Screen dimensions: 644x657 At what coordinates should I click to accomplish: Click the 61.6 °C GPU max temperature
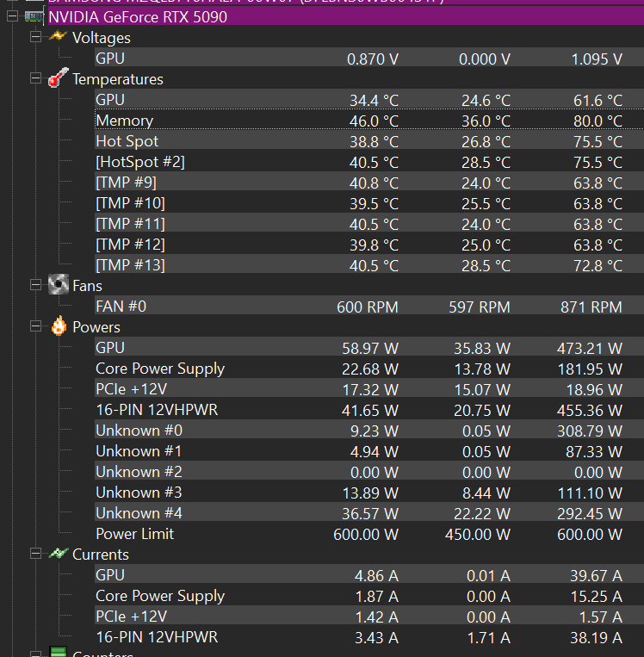click(x=598, y=101)
